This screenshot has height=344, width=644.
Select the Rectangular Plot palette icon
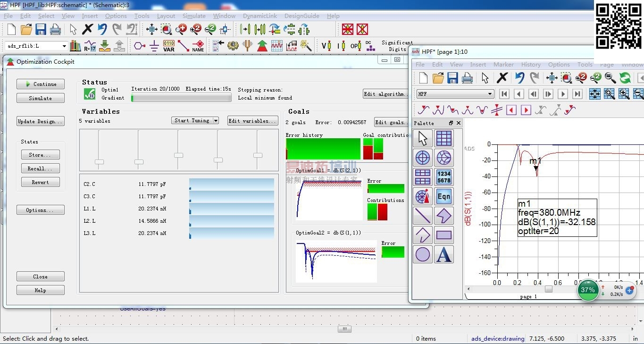[444, 138]
